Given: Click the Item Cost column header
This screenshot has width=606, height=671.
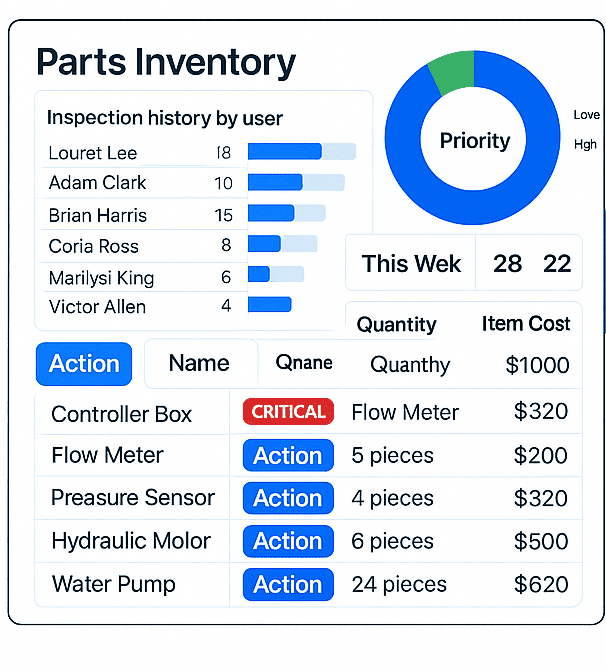Looking at the screenshot, I should 525,323.
